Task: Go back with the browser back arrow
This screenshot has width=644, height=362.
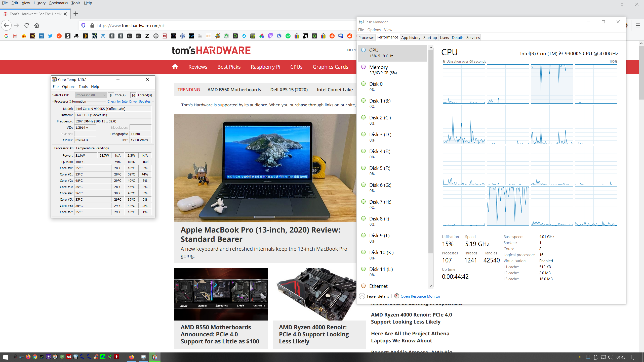Action: (x=6, y=25)
